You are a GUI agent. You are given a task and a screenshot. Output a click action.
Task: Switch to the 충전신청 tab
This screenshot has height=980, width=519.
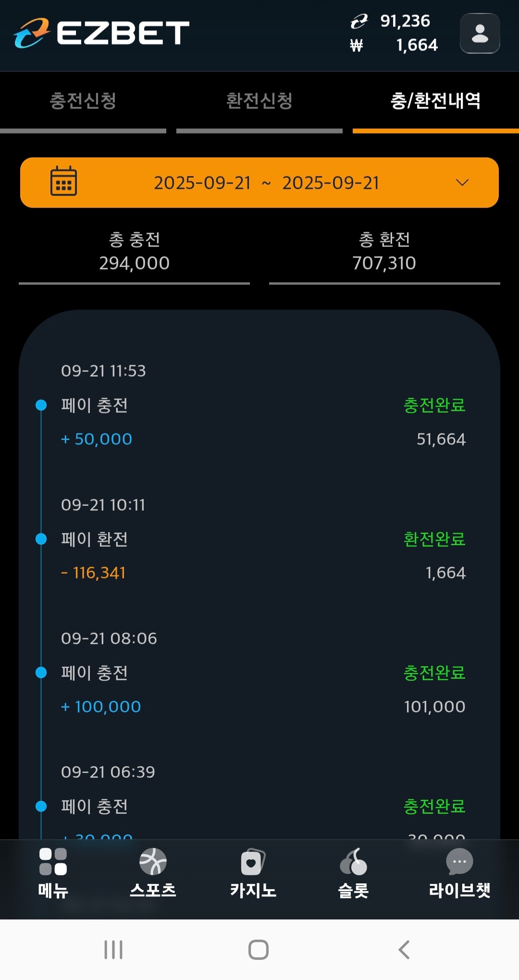83,101
